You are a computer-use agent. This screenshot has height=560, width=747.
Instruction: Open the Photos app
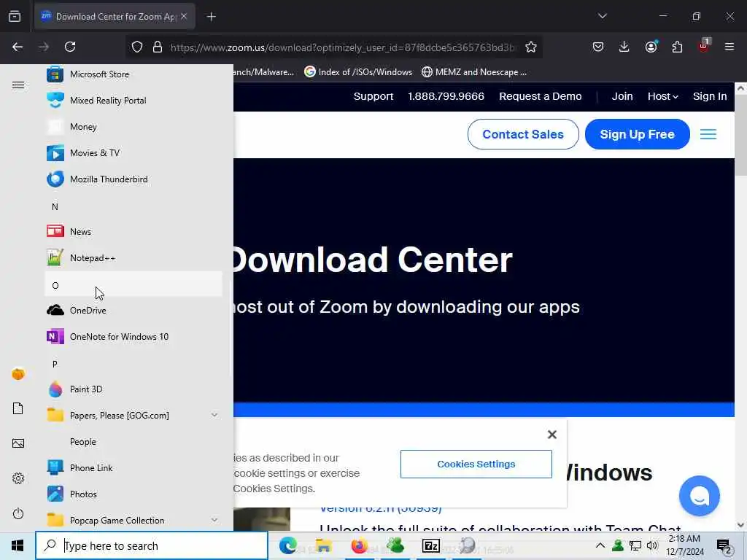[x=133, y=494]
